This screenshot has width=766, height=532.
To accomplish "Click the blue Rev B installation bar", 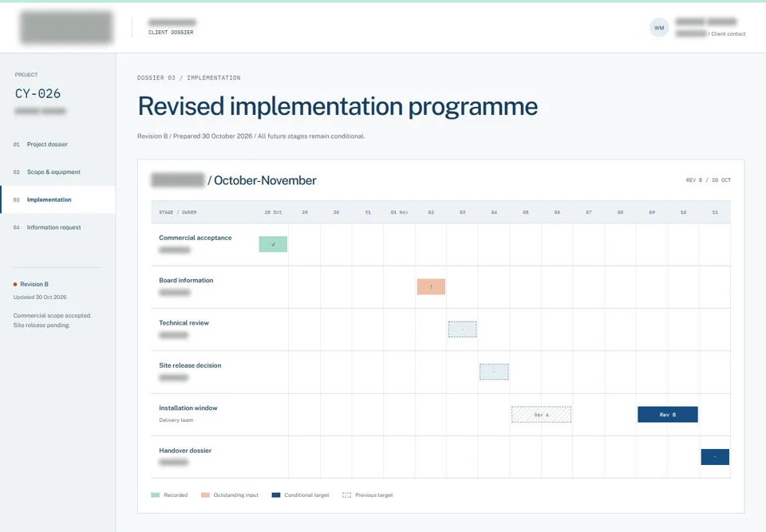I will pyautogui.click(x=668, y=414).
